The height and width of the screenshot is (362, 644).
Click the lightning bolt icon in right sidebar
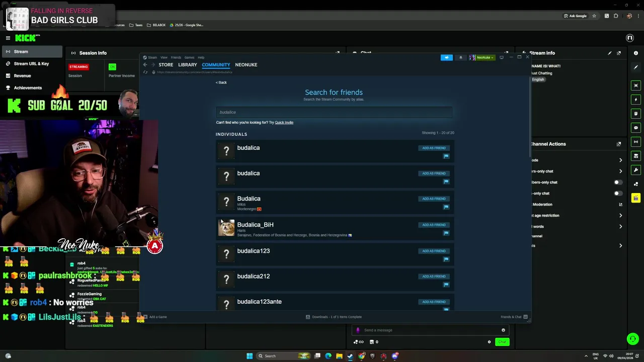[636, 100]
